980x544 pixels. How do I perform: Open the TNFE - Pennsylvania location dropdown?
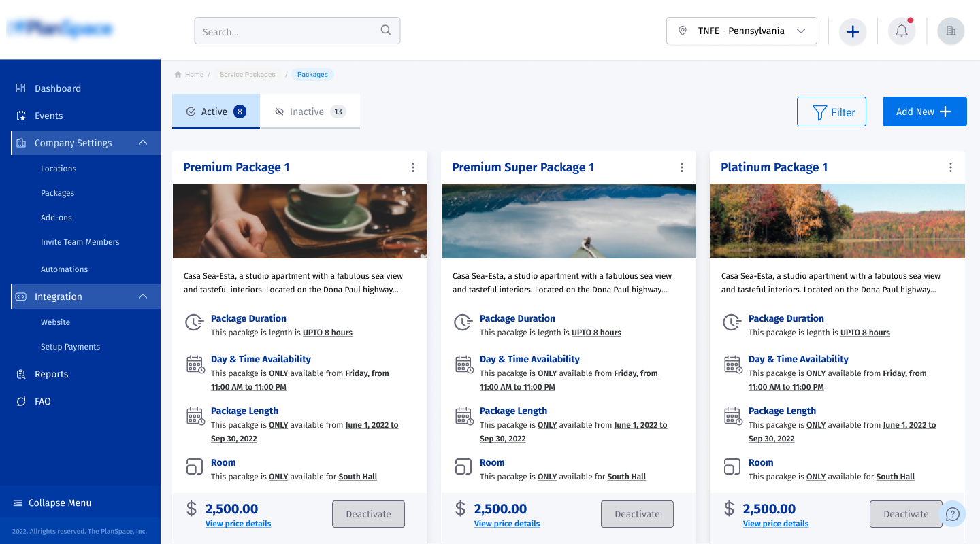(x=741, y=31)
